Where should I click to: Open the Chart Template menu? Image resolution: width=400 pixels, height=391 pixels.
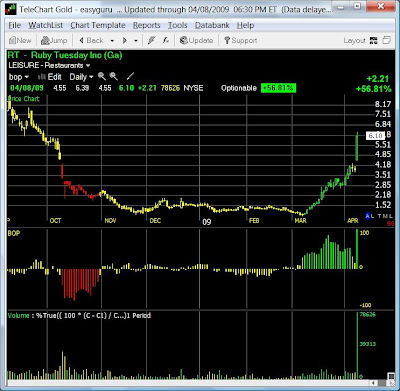[98, 25]
